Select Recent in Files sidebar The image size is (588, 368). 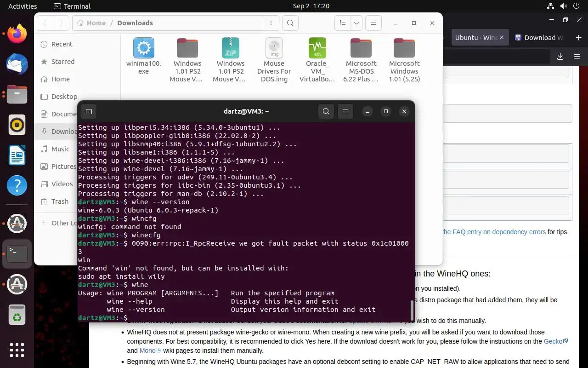pos(77,44)
